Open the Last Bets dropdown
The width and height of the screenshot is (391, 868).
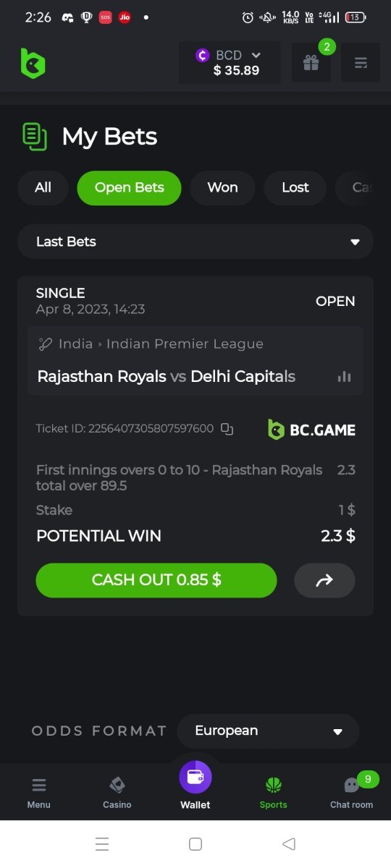[195, 242]
